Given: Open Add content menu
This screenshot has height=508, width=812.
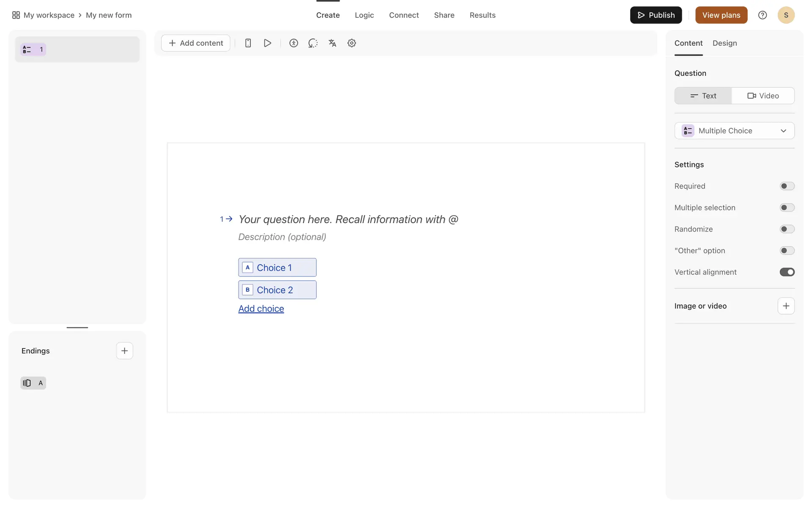Looking at the screenshot, I should 196,43.
